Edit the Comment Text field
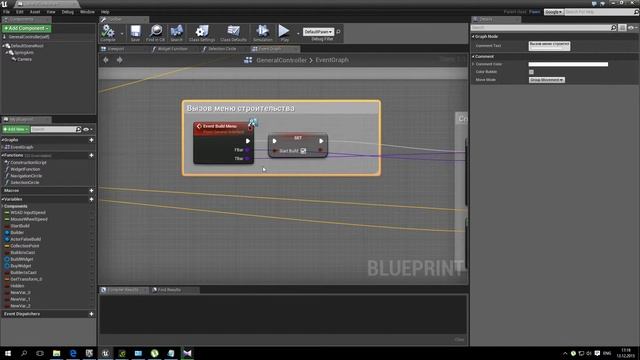The height and width of the screenshot is (360, 640). tap(549, 46)
